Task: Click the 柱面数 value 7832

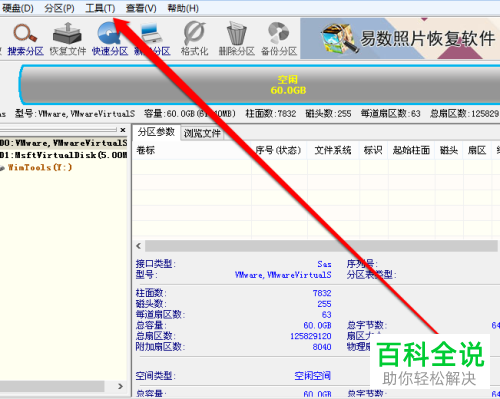Action: point(322,293)
